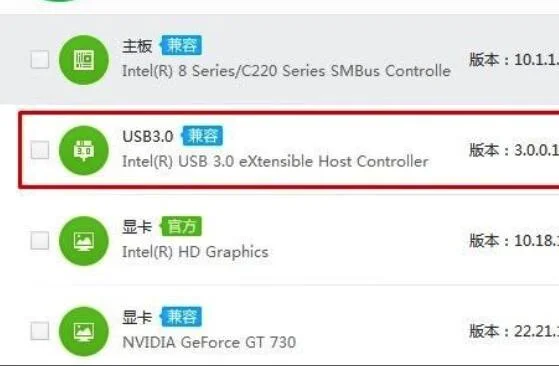Image resolution: width=559 pixels, height=367 pixels.
Task: Click the Intel HD Graphics display icon
Action: [84, 241]
